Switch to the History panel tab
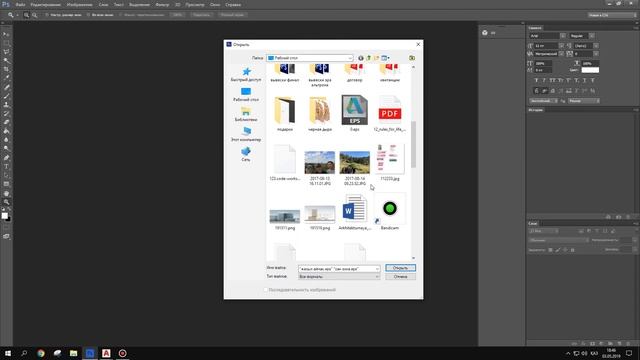 tap(536, 110)
